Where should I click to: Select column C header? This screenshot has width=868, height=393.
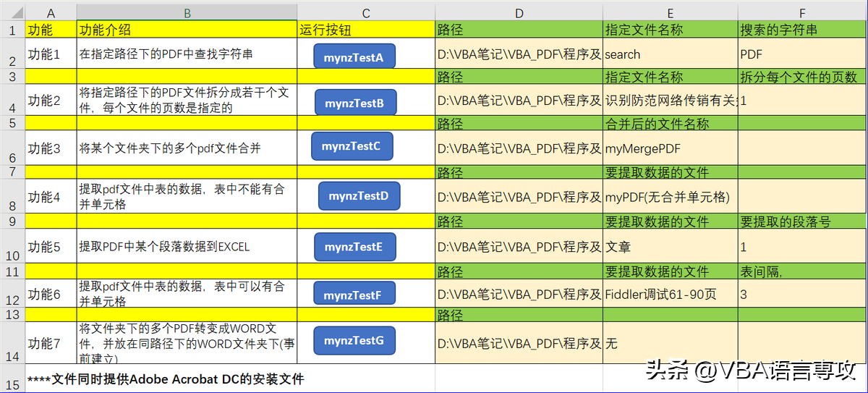coord(366,13)
